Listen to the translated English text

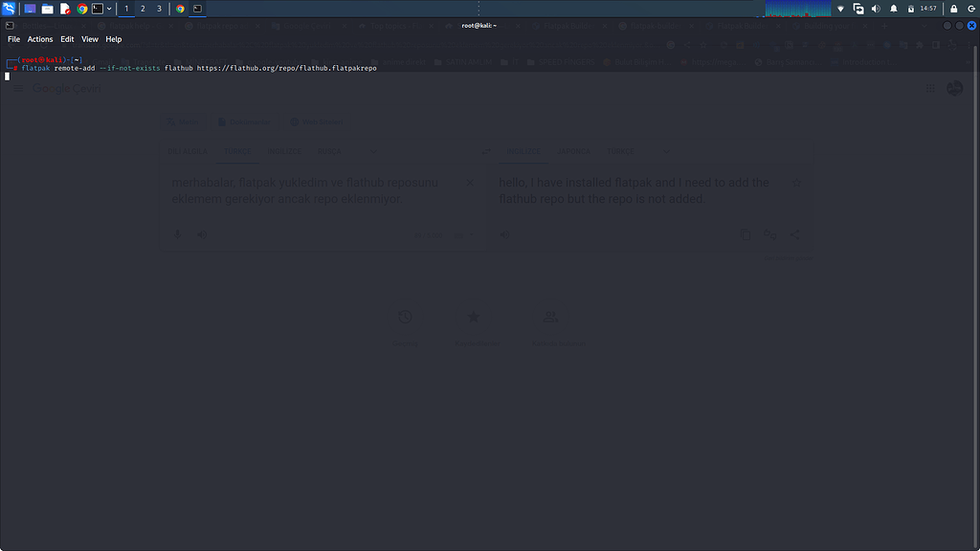(x=504, y=234)
